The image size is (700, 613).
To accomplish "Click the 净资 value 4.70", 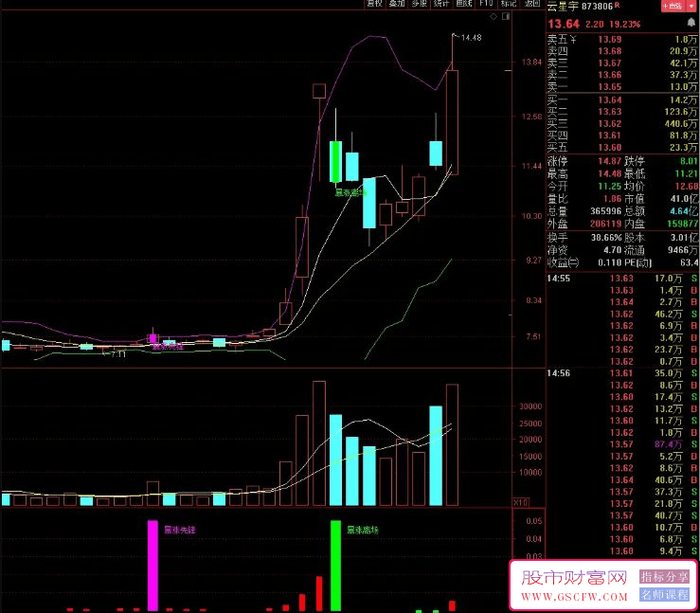I will coord(613,250).
